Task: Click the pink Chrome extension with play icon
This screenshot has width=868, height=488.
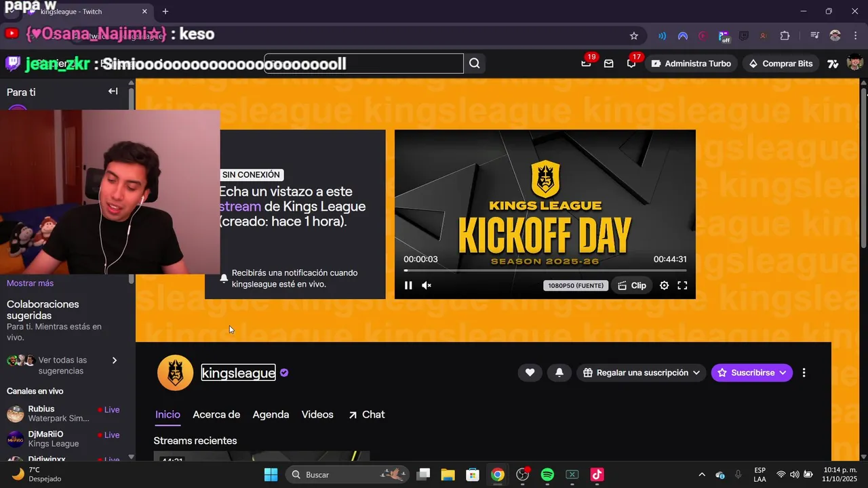Action: (703, 36)
